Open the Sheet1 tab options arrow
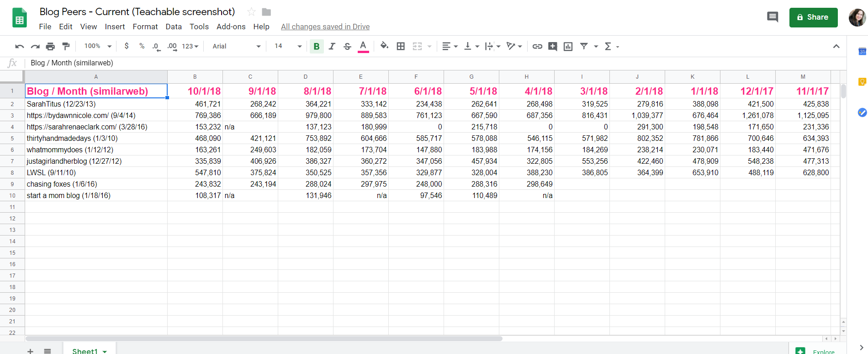The image size is (868, 354). (x=105, y=351)
